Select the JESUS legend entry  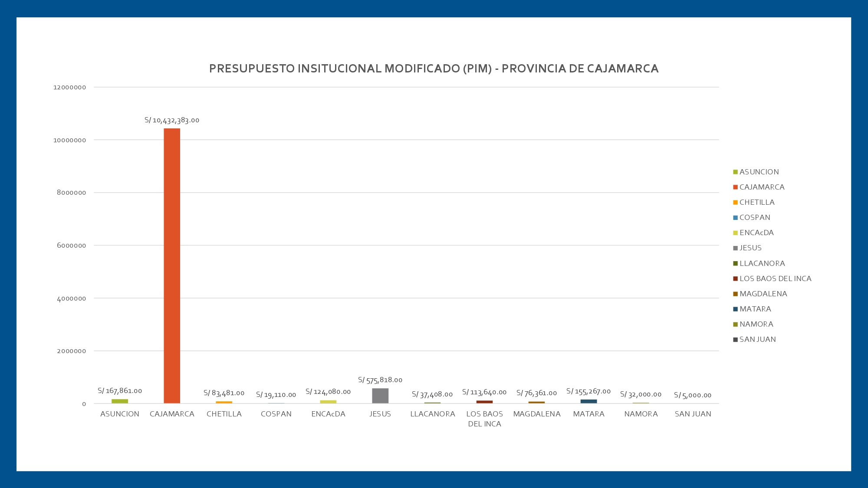tap(750, 248)
